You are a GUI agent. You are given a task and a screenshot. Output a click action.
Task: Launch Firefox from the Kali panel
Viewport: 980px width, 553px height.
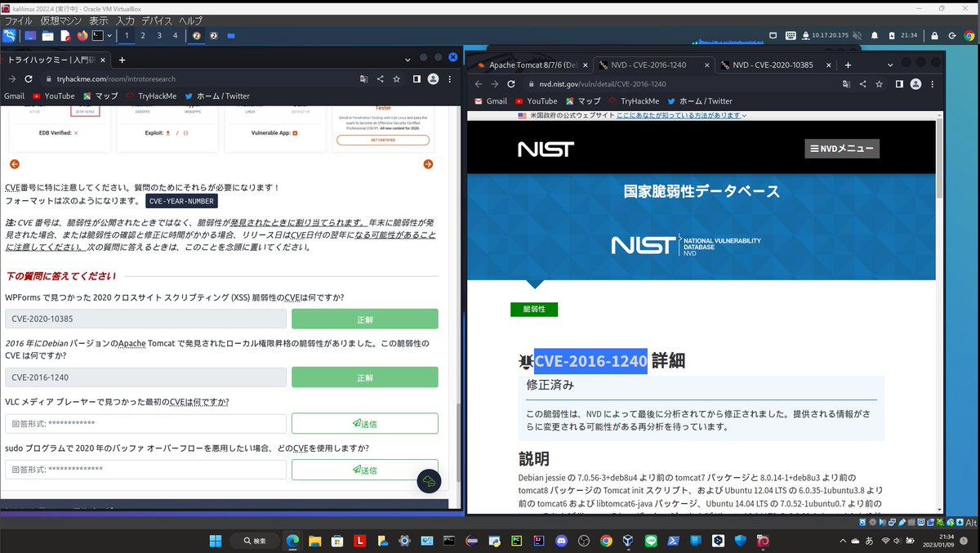[x=82, y=36]
